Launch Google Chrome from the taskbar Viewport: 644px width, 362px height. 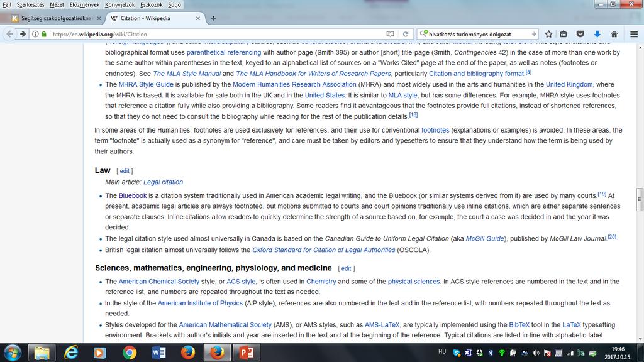[x=130, y=353]
